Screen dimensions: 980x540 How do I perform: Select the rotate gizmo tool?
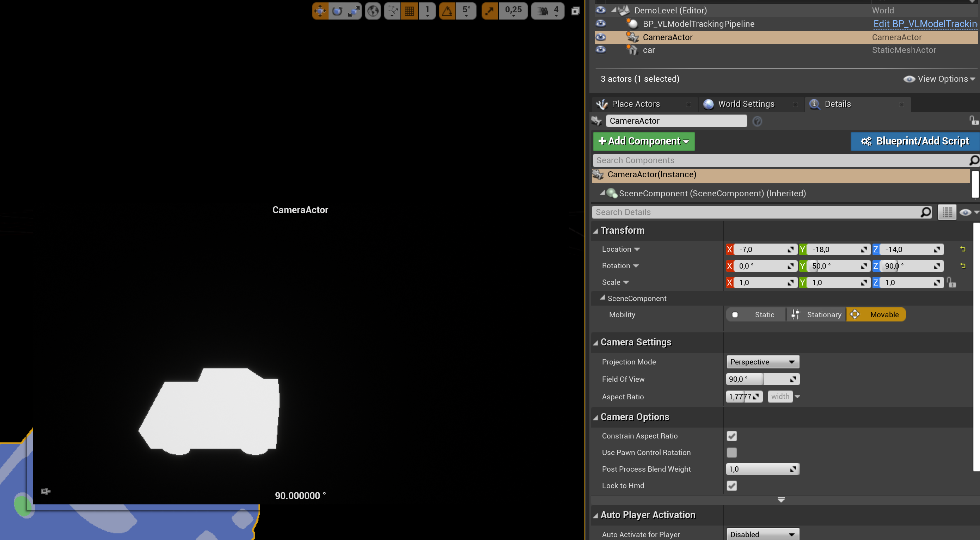(337, 11)
